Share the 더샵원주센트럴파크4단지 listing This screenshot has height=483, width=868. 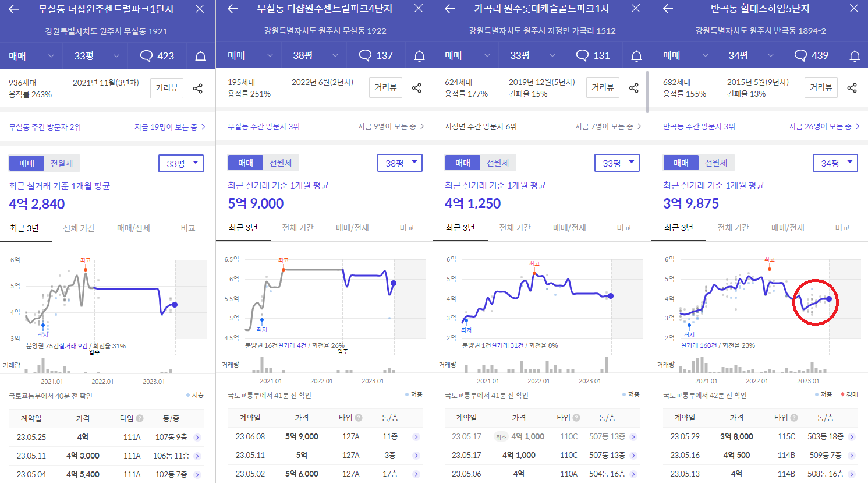[417, 88]
